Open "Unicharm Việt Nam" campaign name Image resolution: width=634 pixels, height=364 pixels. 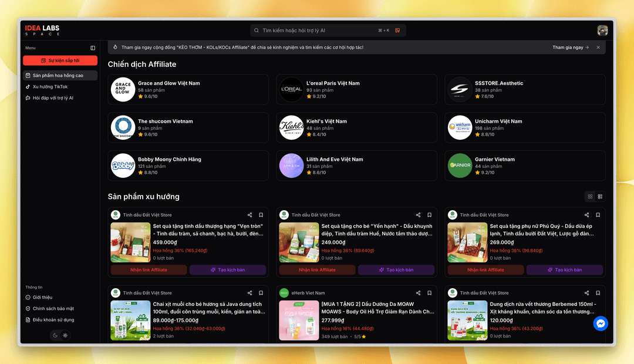498,122
